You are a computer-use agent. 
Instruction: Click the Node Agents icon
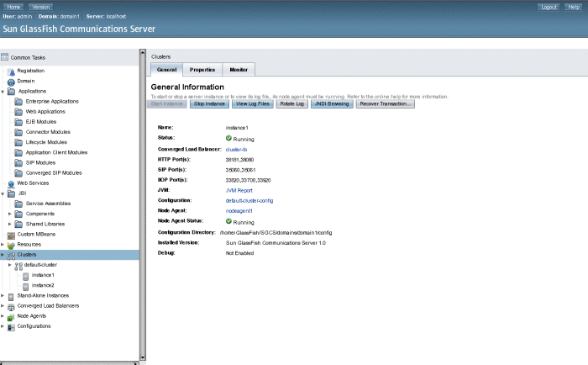[11, 317]
